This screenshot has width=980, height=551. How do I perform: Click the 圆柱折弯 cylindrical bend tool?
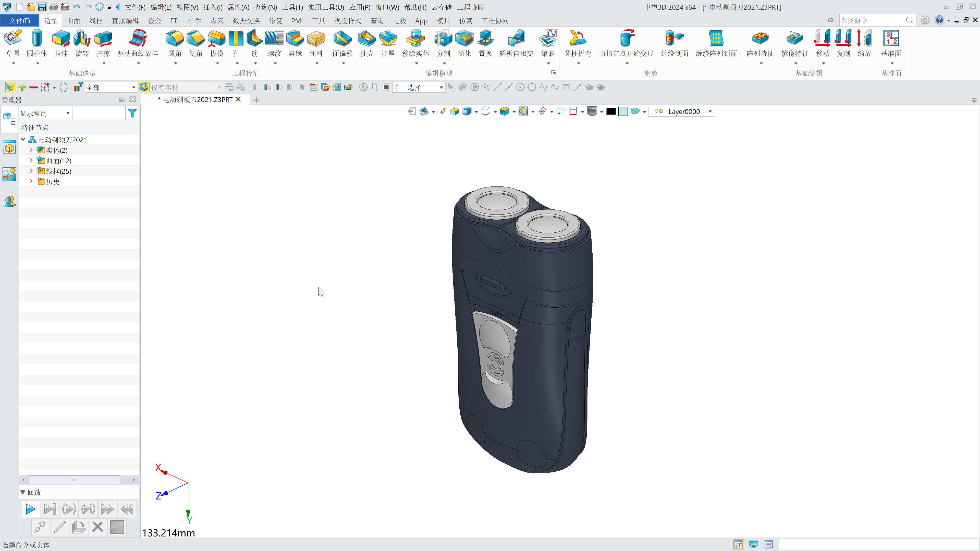point(578,43)
